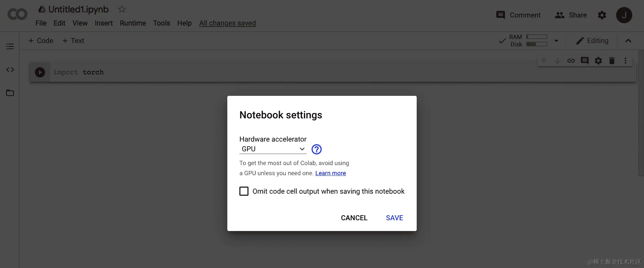Click the Untitled1.ipynb notebook title

pyautogui.click(x=79, y=9)
